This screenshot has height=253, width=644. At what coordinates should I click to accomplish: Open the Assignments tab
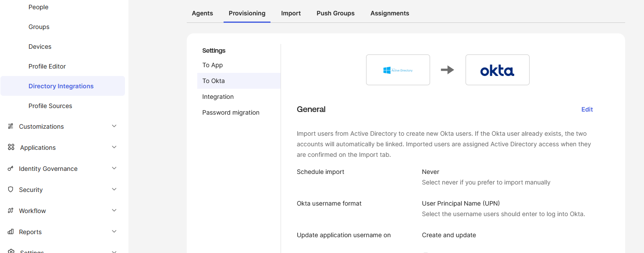point(390,13)
